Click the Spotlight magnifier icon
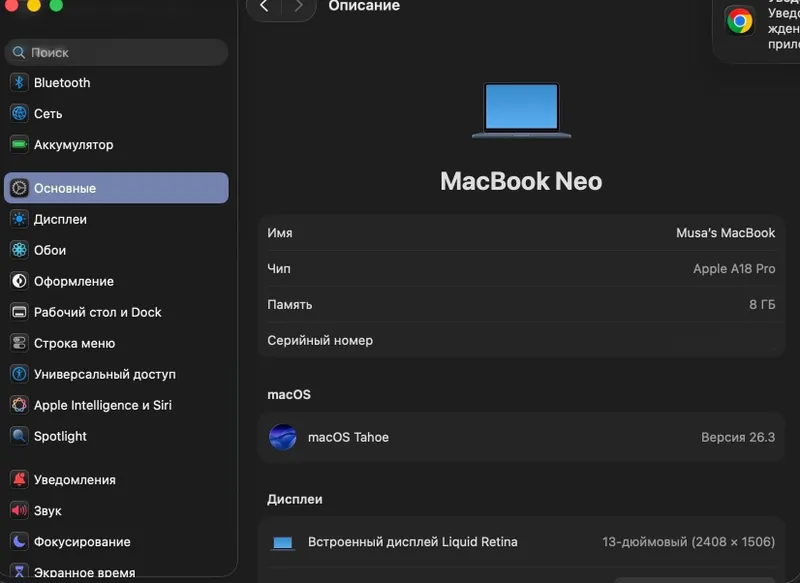800x583 pixels. pyautogui.click(x=19, y=436)
